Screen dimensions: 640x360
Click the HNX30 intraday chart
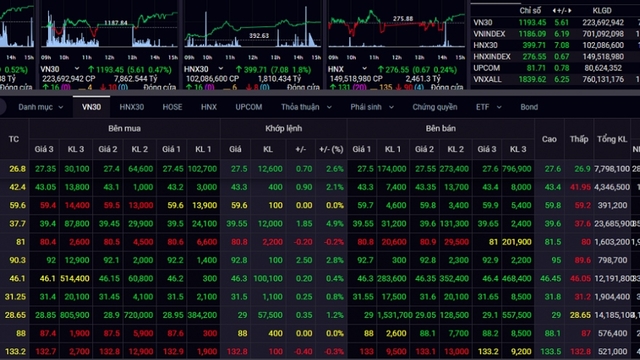(253, 29)
